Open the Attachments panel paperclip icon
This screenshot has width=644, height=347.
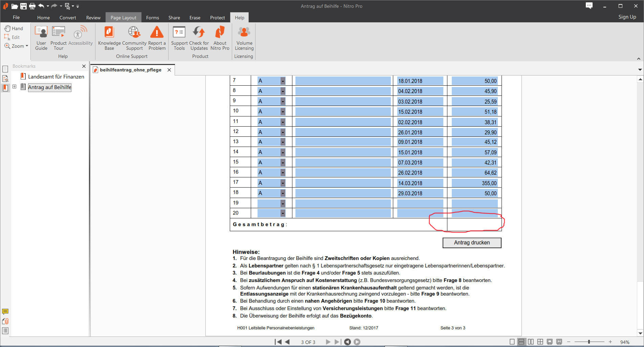pos(5,321)
